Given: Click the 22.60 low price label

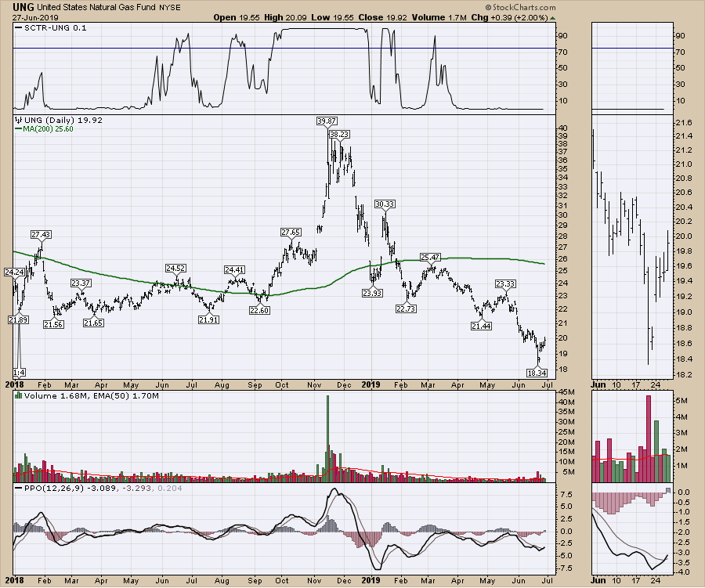Looking at the screenshot, I should click(x=259, y=310).
